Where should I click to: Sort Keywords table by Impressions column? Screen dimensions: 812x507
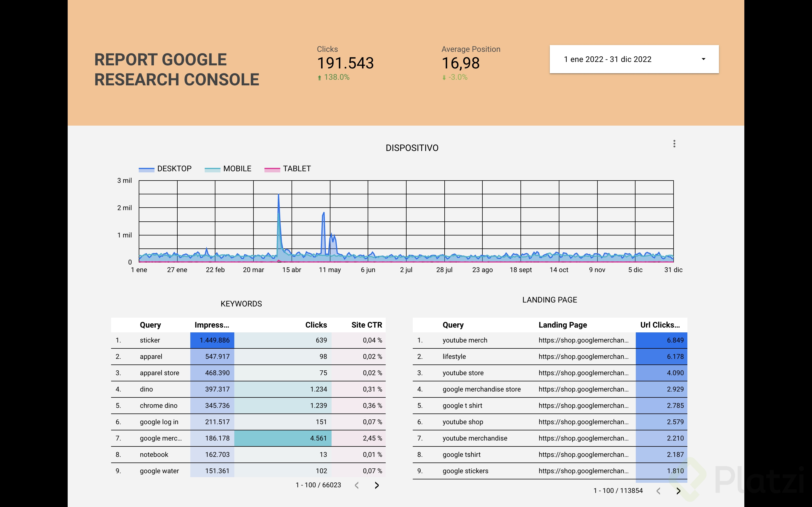212,325
